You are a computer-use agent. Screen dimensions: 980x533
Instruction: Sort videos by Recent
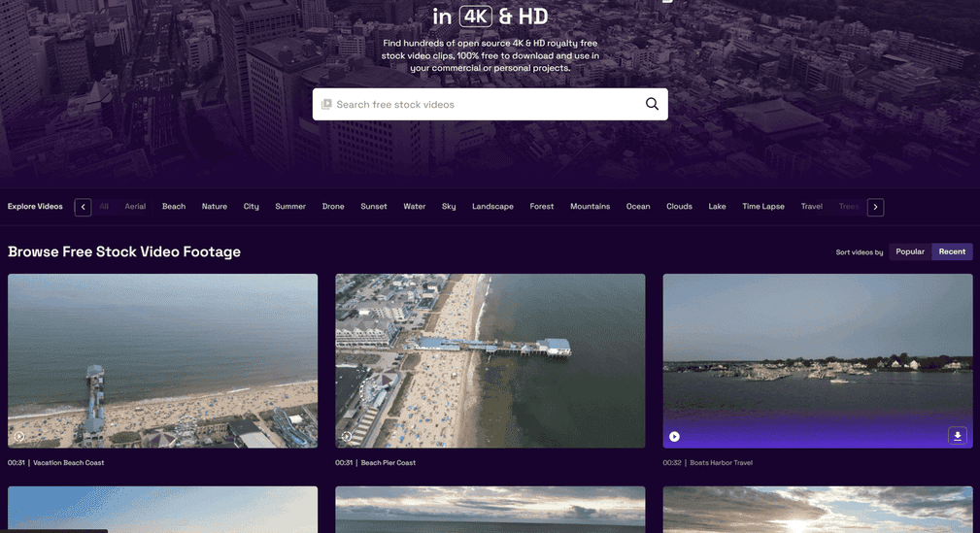point(952,251)
